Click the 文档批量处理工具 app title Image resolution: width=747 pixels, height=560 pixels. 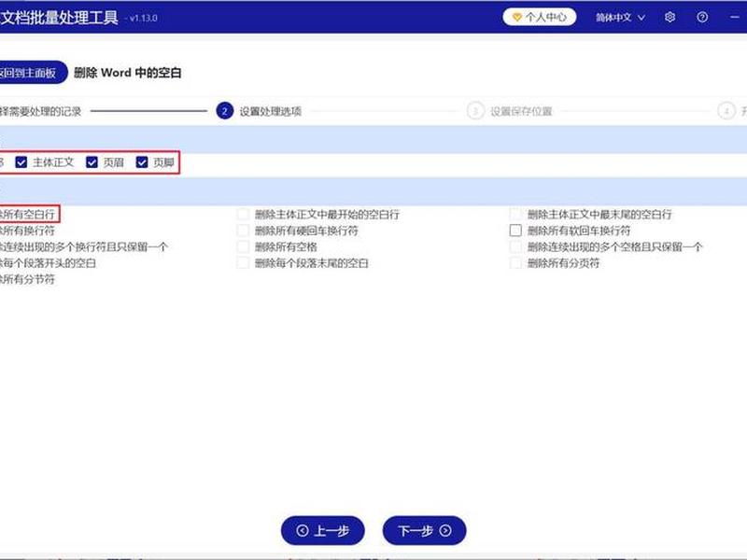[x=59, y=17]
